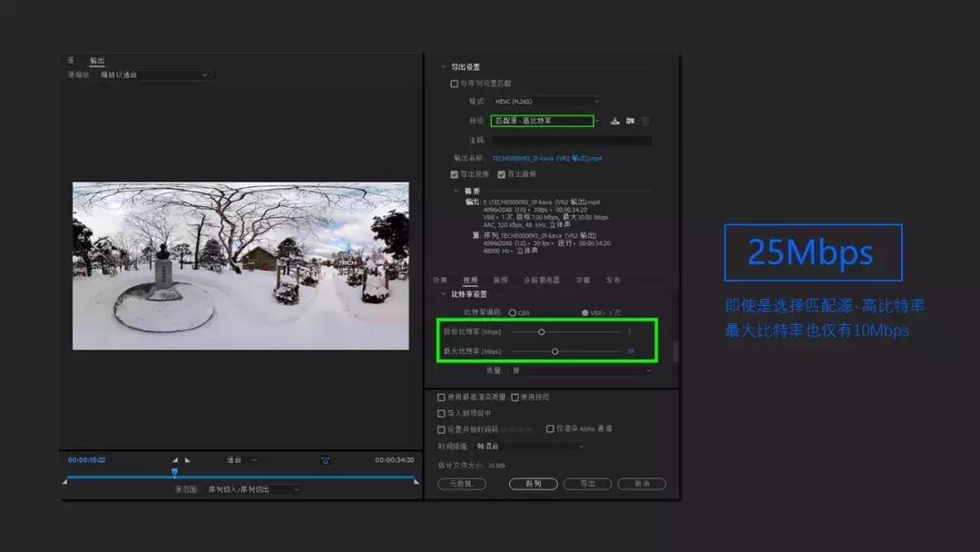Click the delete preset icon
The width and height of the screenshot is (980, 552).
tap(644, 122)
